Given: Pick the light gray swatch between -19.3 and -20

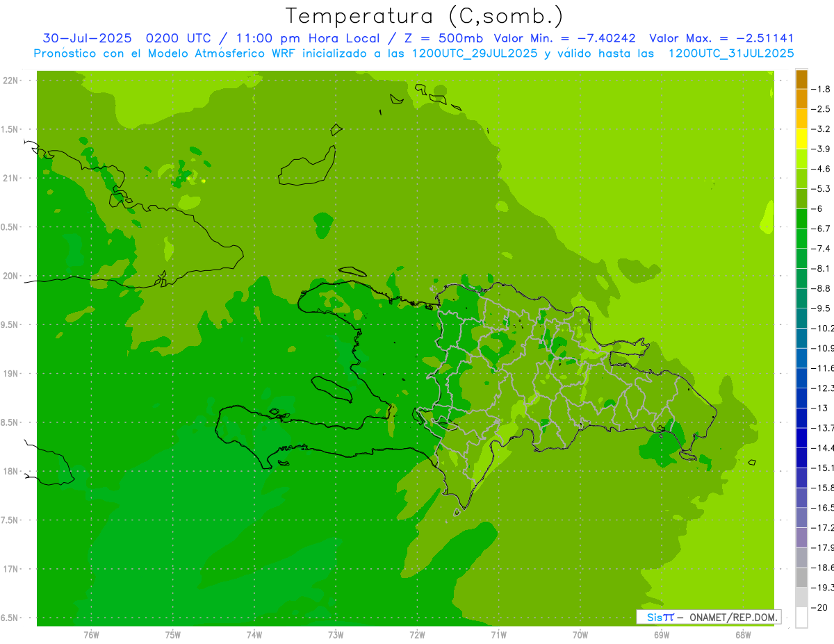Looking at the screenshot, I should (801, 597).
